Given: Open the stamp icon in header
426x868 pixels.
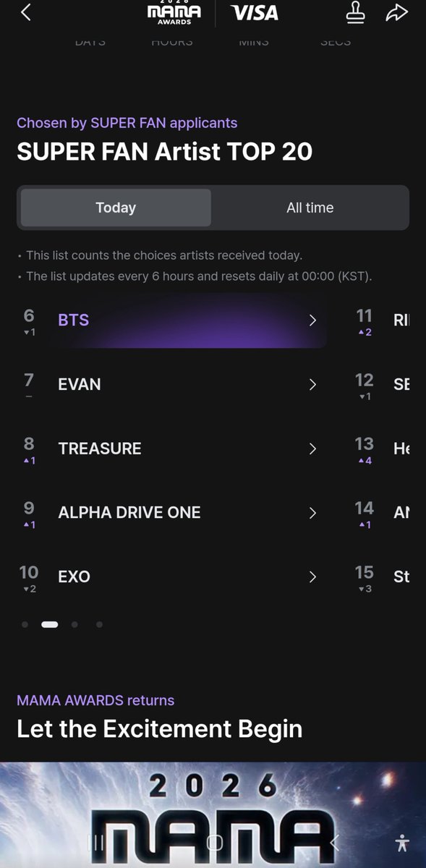Looking at the screenshot, I should tap(355, 13).
